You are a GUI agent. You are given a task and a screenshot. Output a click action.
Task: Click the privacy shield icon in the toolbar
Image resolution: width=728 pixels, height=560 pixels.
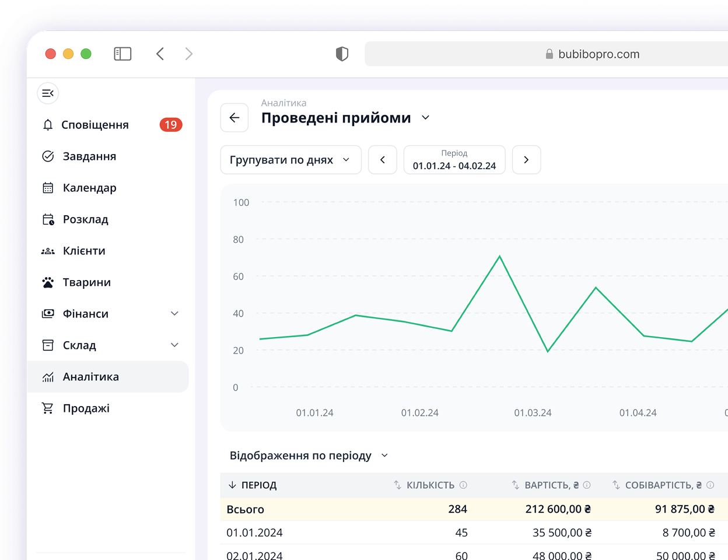[x=342, y=54]
